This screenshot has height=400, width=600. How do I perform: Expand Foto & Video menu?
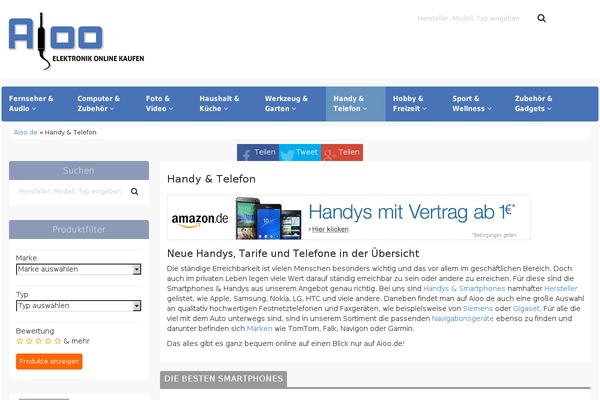160,104
